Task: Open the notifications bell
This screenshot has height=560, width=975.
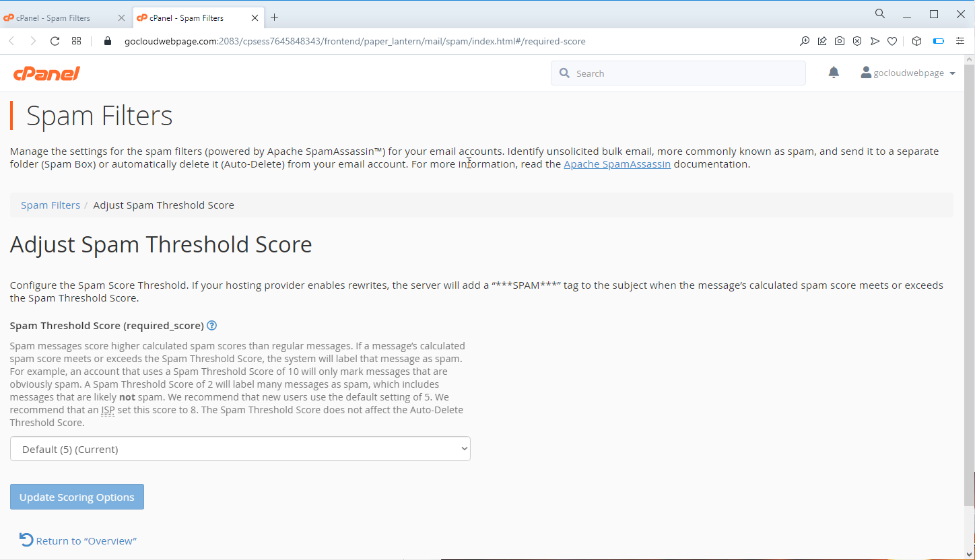Action: [x=834, y=73]
